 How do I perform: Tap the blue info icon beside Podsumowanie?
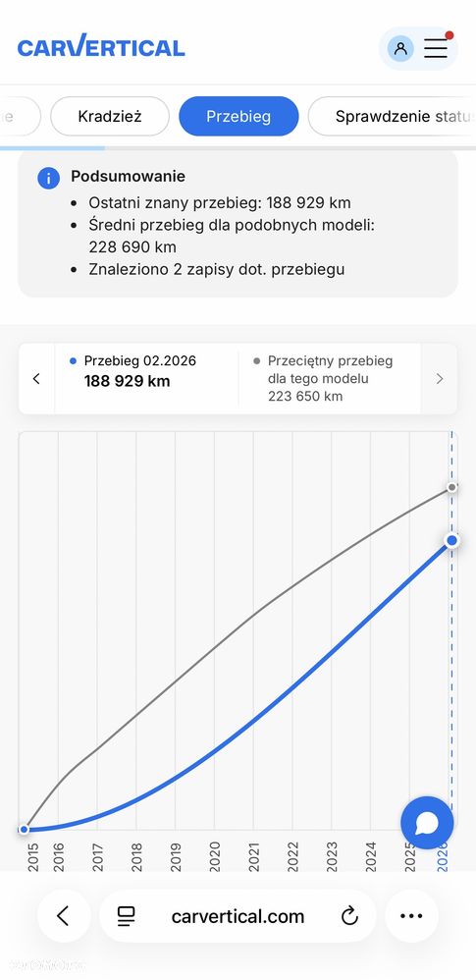pos(49,178)
